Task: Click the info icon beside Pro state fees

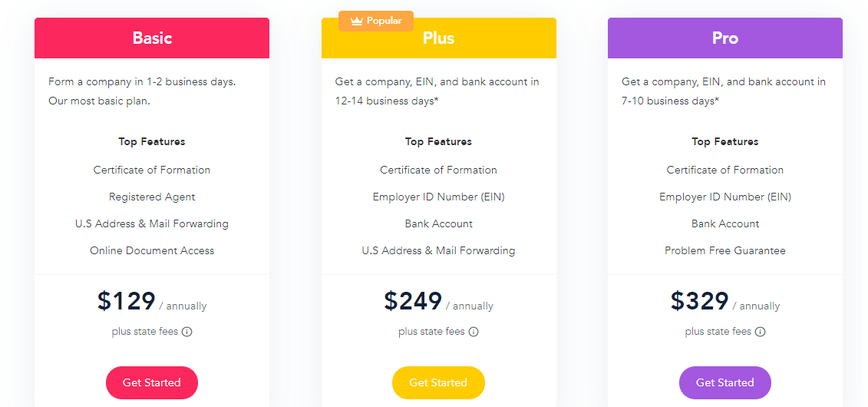Action: coord(760,332)
